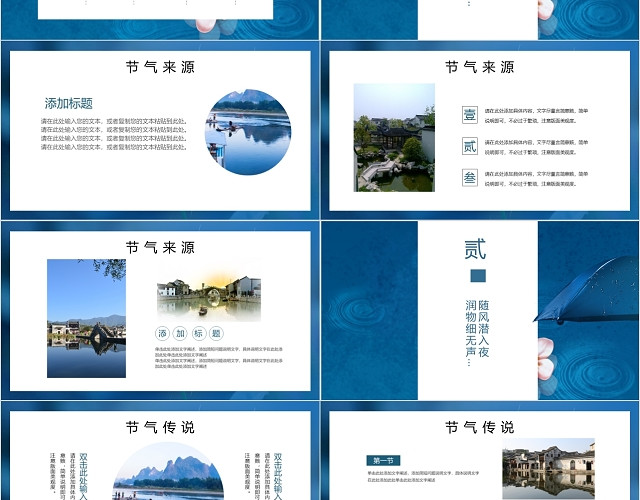
Task: Click the 添 circle character
Action: (162, 333)
